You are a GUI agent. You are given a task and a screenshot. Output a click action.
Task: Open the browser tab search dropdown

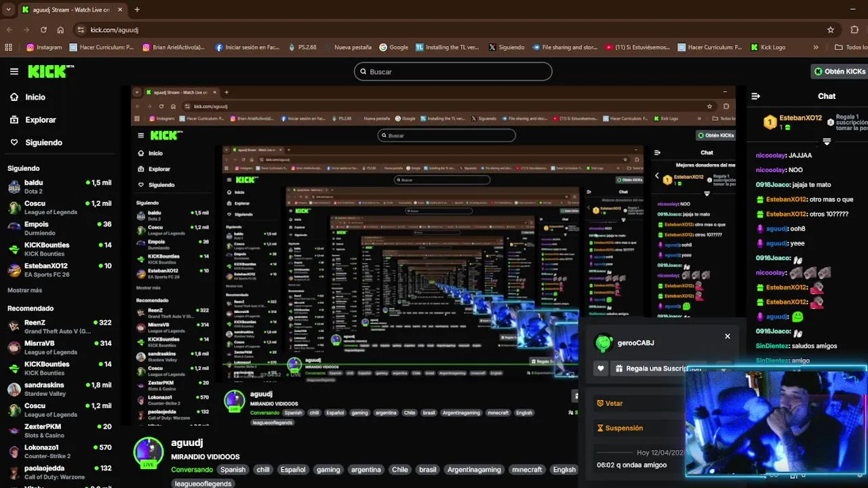point(8,9)
